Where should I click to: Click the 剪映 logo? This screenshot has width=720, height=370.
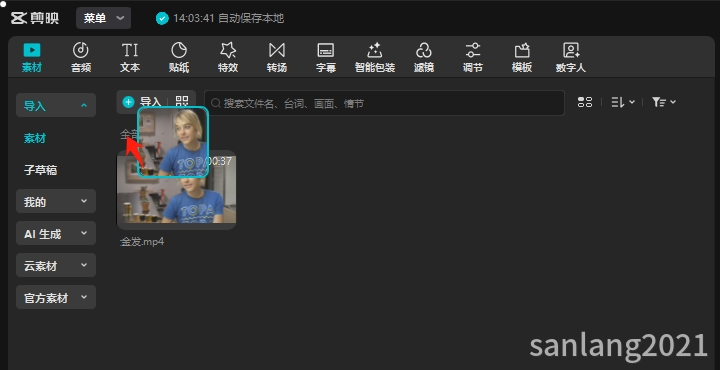pyautogui.click(x=35, y=18)
